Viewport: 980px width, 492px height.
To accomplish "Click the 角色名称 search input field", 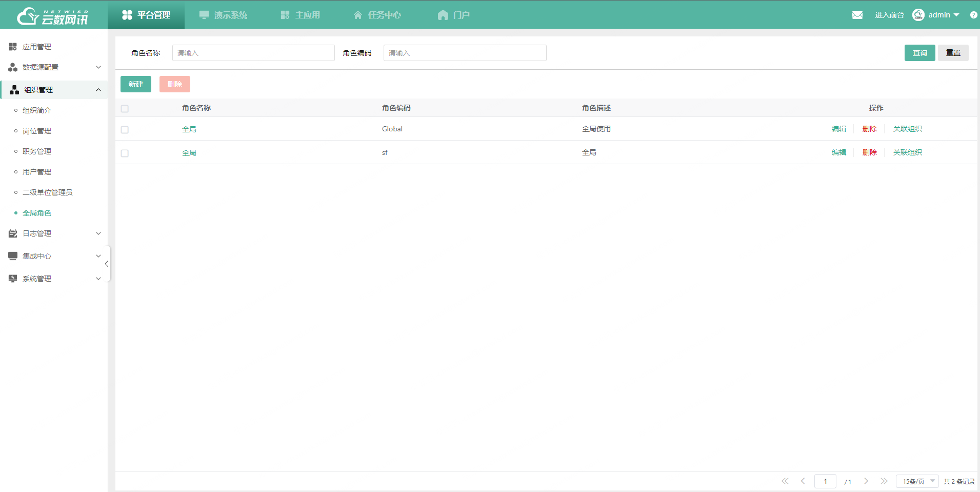I will [253, 53].
